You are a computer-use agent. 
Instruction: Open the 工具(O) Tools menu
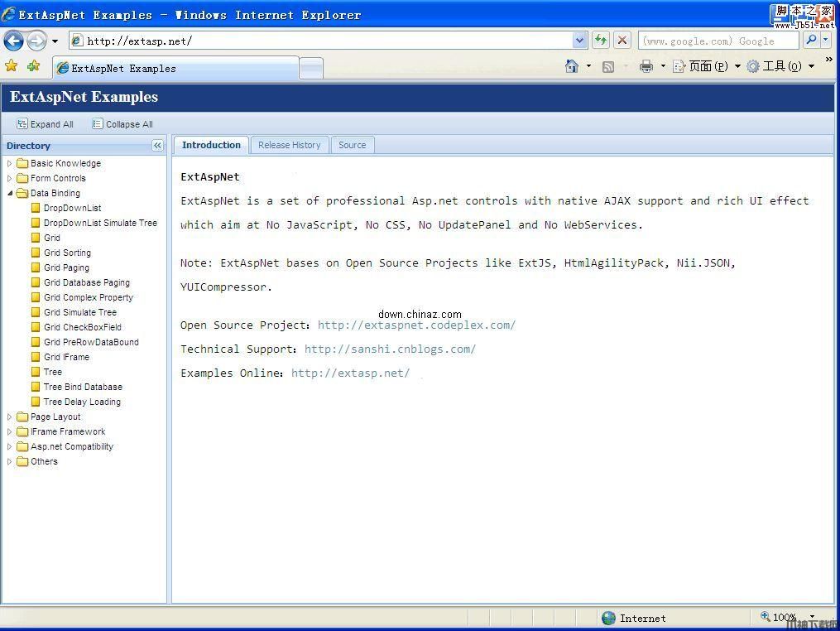(780, 66)
